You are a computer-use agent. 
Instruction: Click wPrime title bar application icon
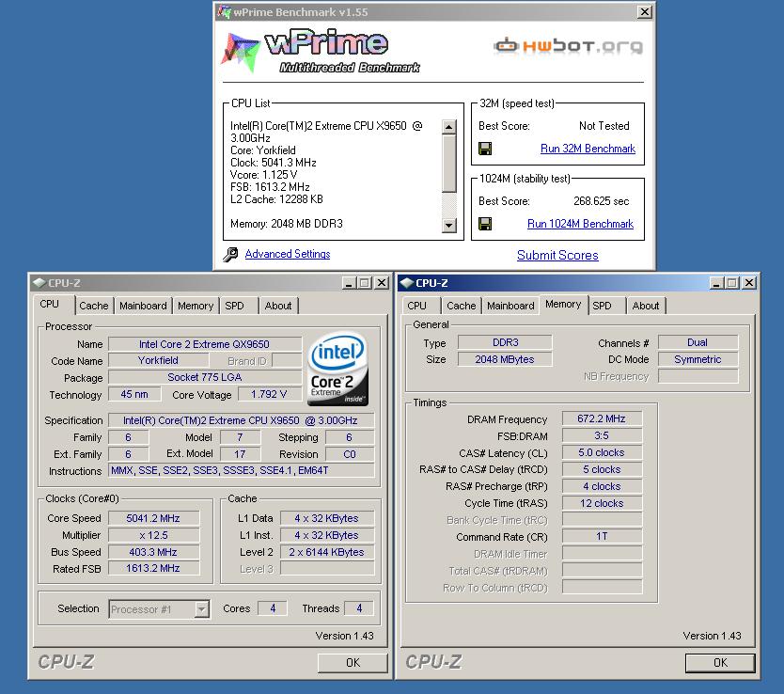[225, 11]
